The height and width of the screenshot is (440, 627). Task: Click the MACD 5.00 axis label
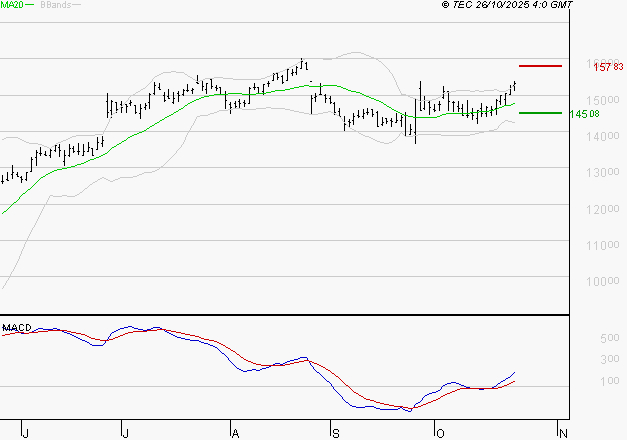tap(610, 338)
